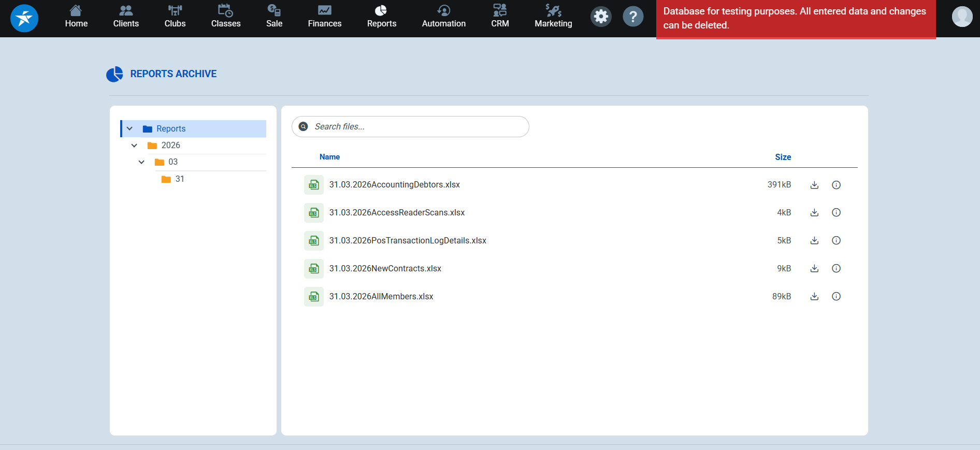980x450 pixels.
Task: Download the AccountingDebtors.xlsx file
Action: [814, 185]
